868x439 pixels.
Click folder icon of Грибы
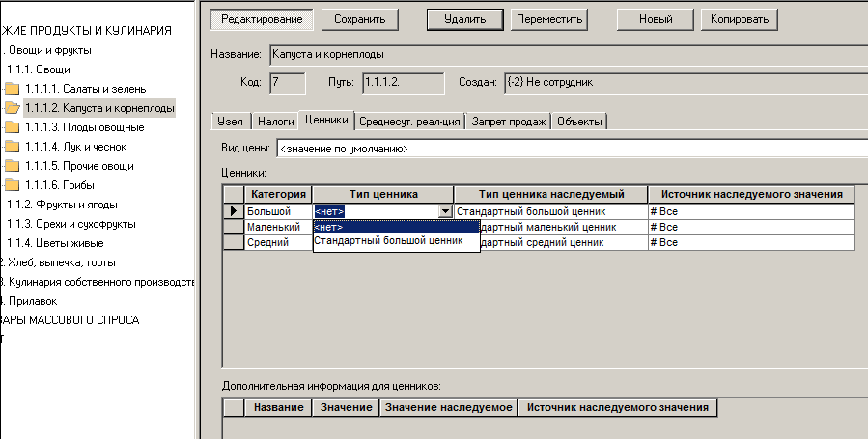pos(12,185)
